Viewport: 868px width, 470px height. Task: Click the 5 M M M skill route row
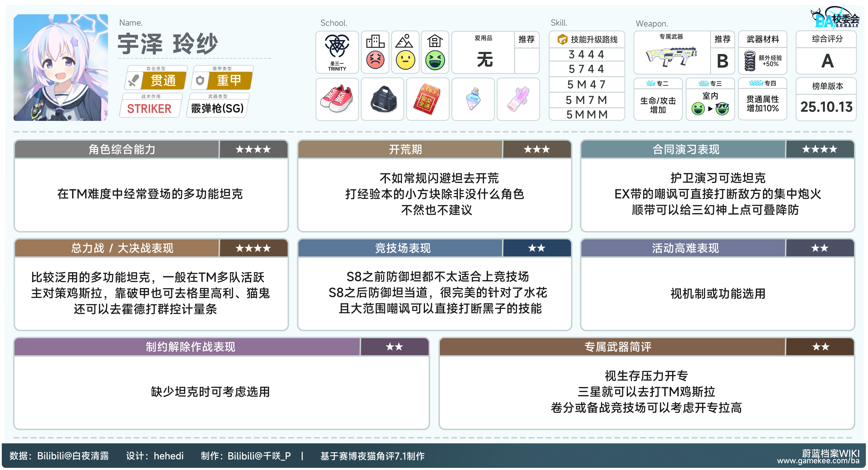click(587, 115)
